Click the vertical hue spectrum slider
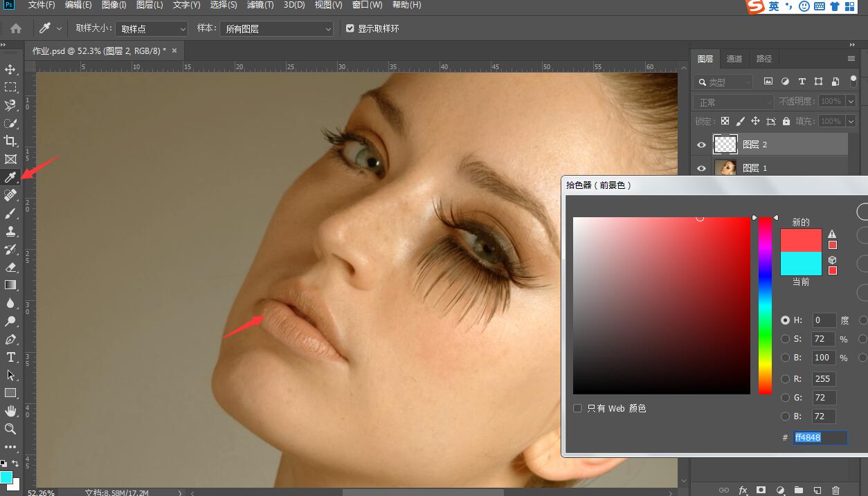 765,306
